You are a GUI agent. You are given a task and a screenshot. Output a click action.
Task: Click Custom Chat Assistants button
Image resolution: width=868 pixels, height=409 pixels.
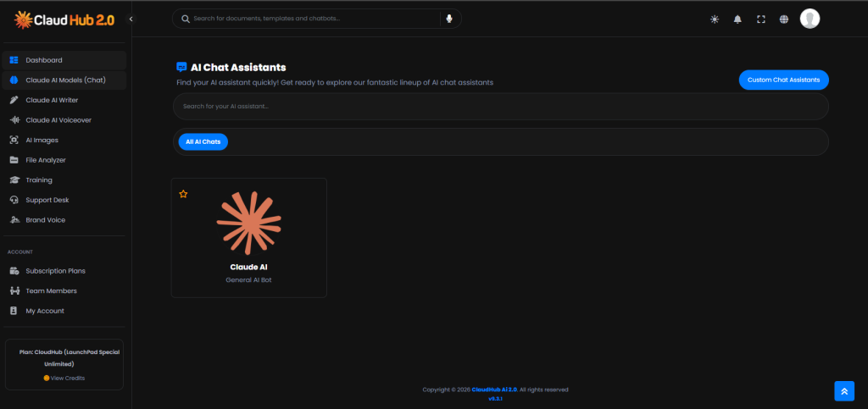coord(783,80)
